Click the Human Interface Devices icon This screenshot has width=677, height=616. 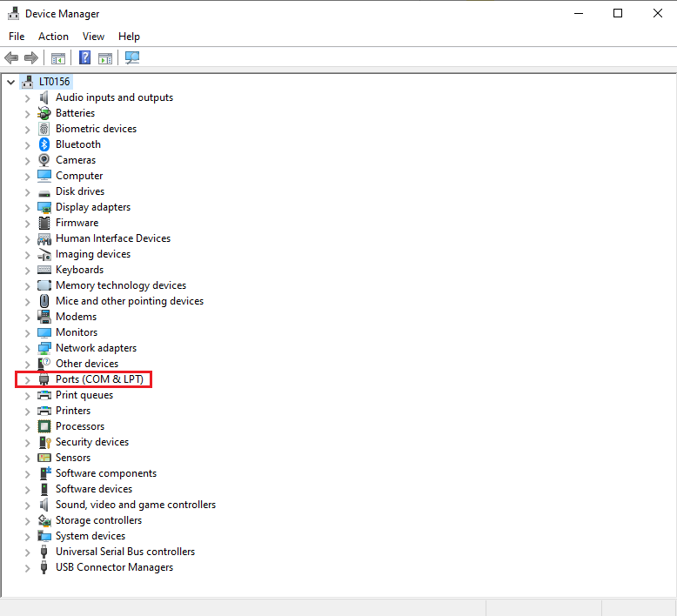point(44,238)
